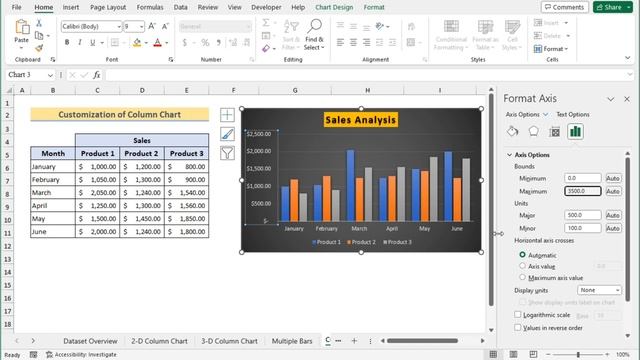Click the Font Color A icon
The image size is (640, 360).
coord(158,42)
